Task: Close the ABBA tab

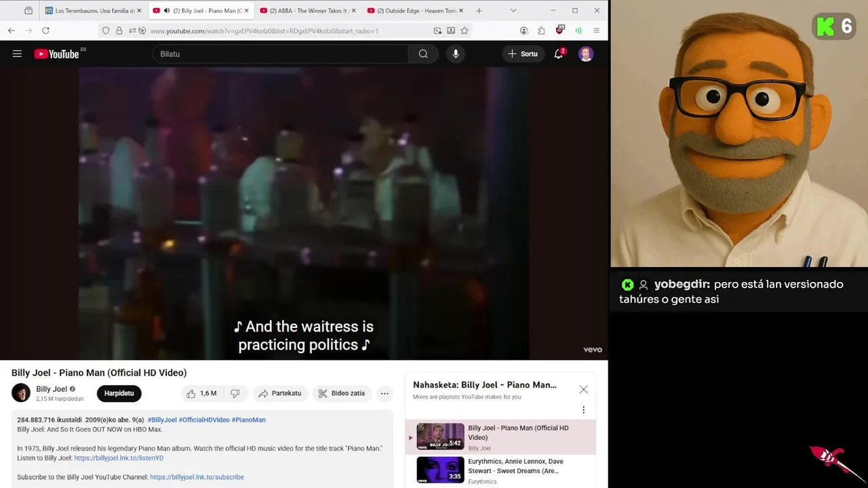Action: tap(353, 11)
